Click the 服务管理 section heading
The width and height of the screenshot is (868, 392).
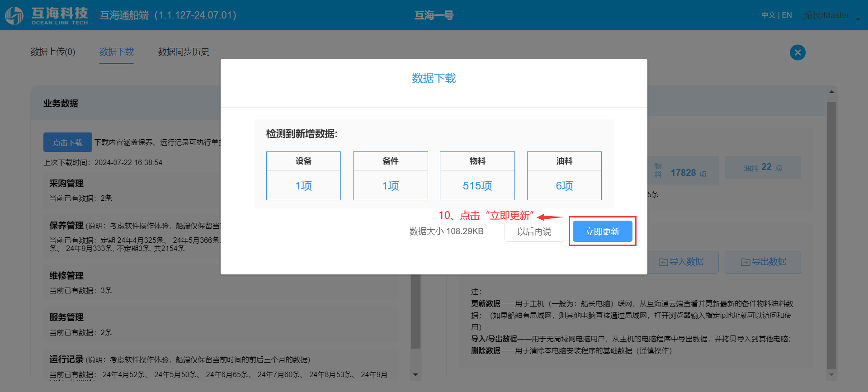point(66,317)
